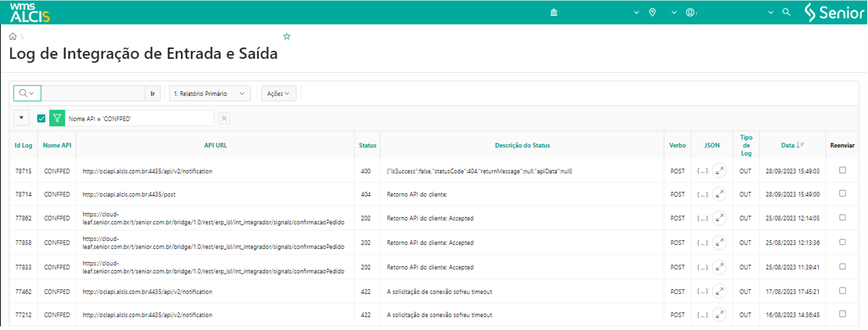Click the home breadcrumb icon
Screen dimensions: 868x330
(x=13, y=36)
